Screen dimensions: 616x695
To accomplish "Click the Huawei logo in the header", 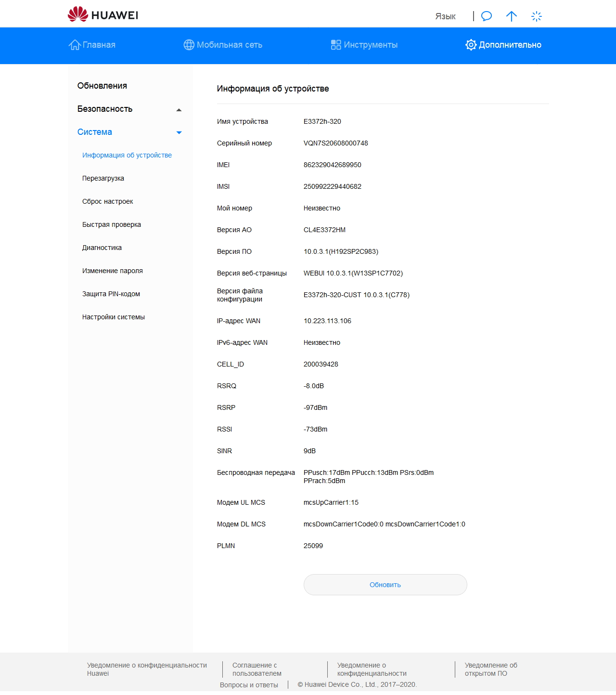I will coord(103,14).
